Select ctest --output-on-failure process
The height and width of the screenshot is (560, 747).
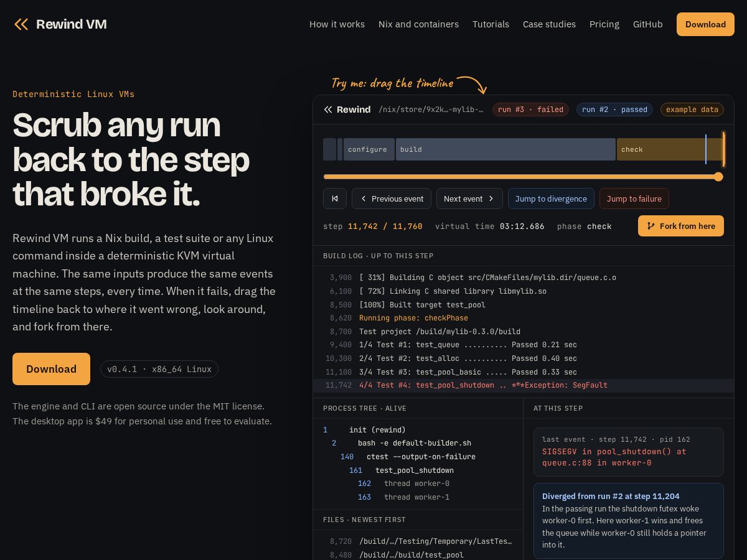click(x=418, y=457)
